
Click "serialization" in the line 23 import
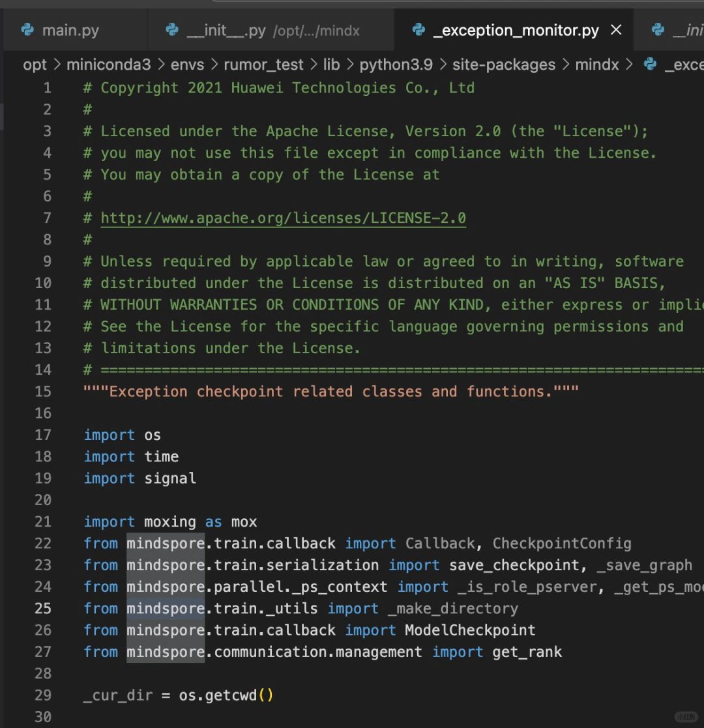point(322,566)
